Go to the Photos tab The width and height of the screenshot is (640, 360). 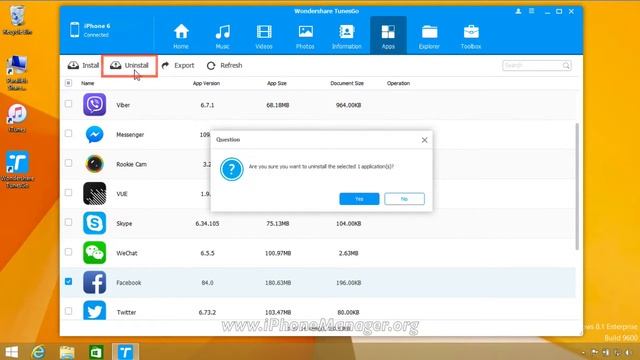(x=305, y=36)
